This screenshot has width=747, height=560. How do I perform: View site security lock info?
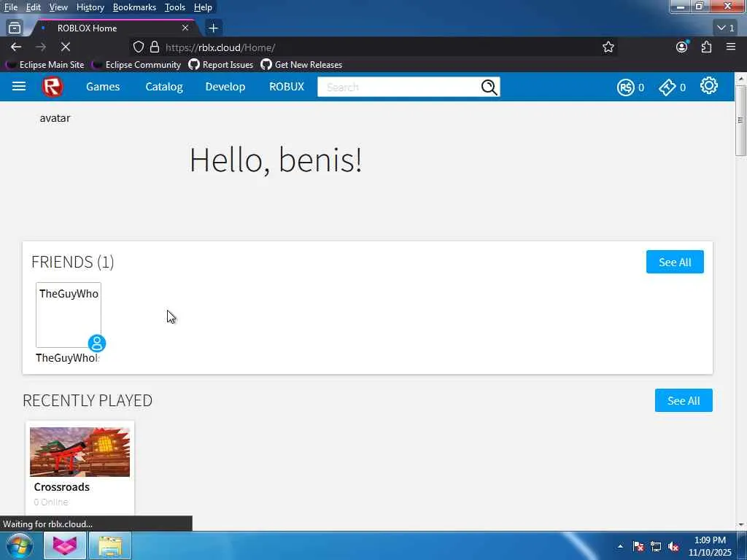(155, 47)
